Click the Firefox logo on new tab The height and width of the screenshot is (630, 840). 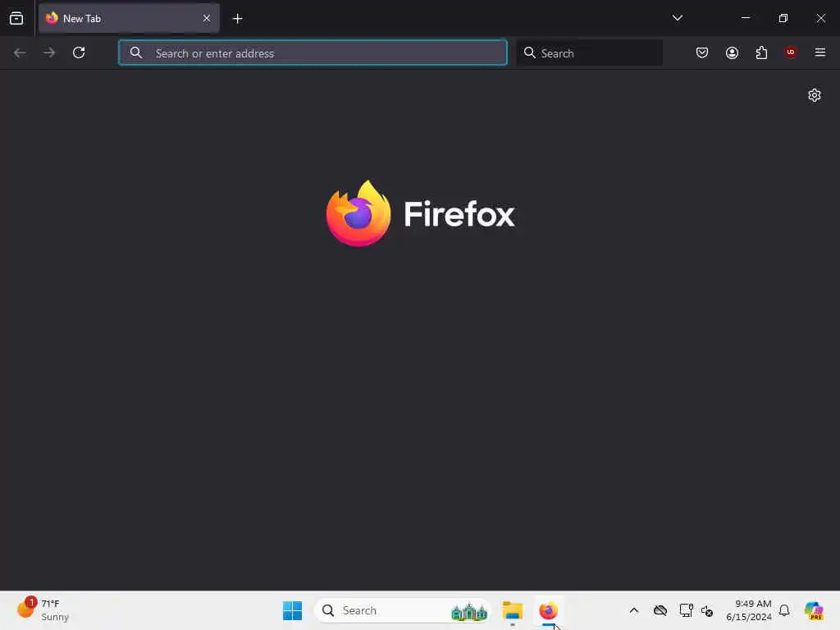tap(421, 213)
